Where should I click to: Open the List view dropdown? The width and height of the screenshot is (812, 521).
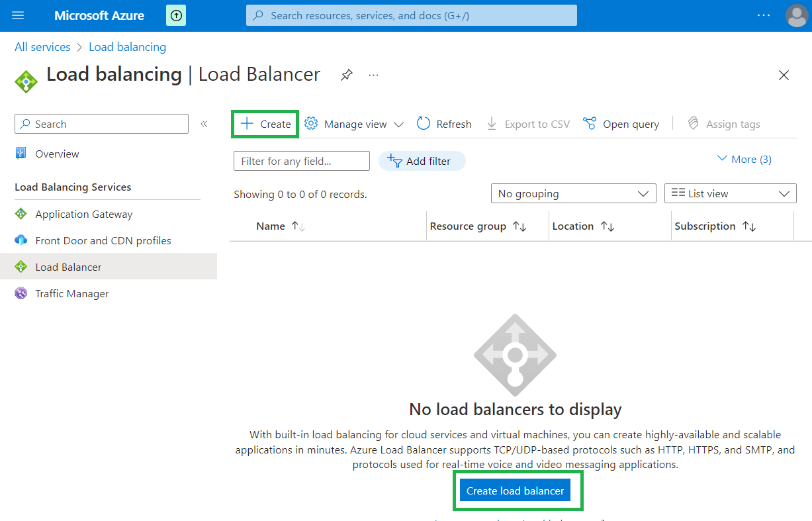coord(731,193)
